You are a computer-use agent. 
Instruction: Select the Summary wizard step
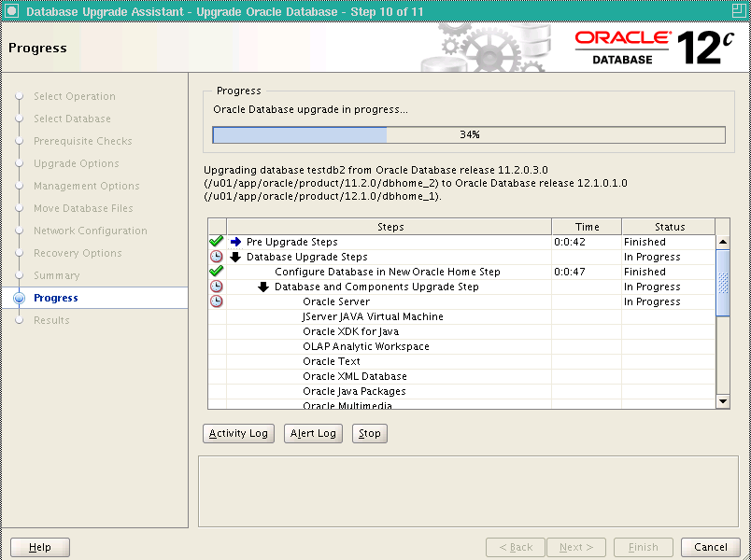(57, 275)
